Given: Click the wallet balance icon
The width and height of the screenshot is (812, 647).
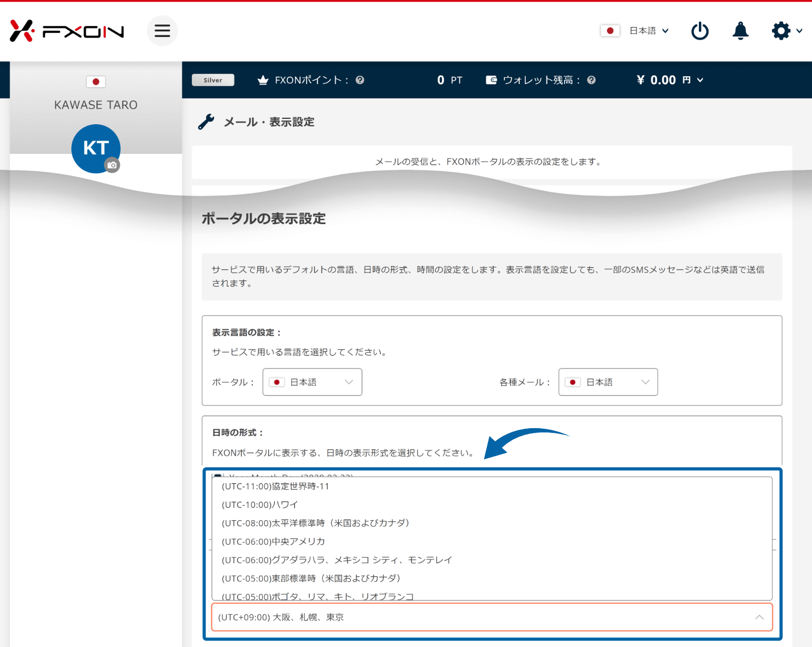Looking at the screenshot, I should pyautogui.click(x=491, y=80).
